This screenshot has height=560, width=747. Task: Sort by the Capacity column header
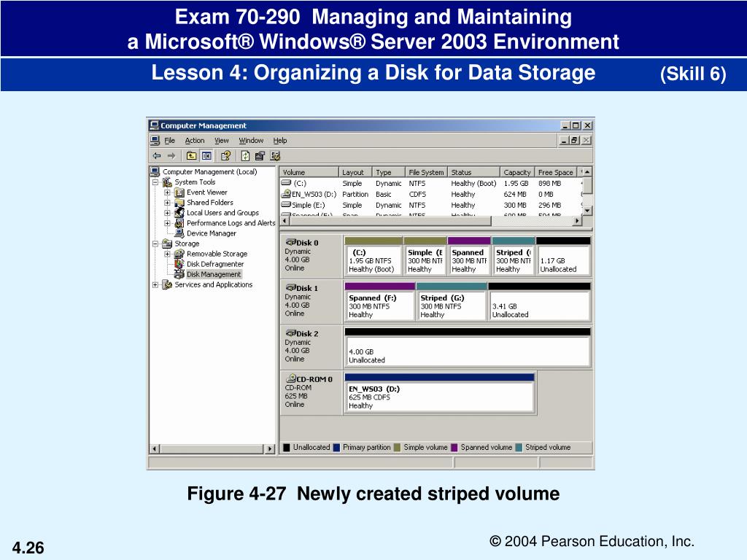click(517, 172)
